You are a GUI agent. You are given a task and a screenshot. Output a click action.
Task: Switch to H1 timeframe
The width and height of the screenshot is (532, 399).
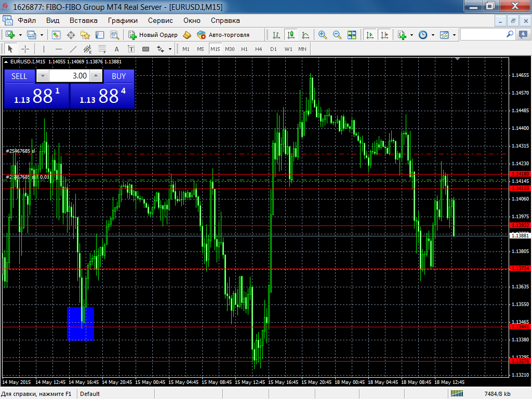244,49
